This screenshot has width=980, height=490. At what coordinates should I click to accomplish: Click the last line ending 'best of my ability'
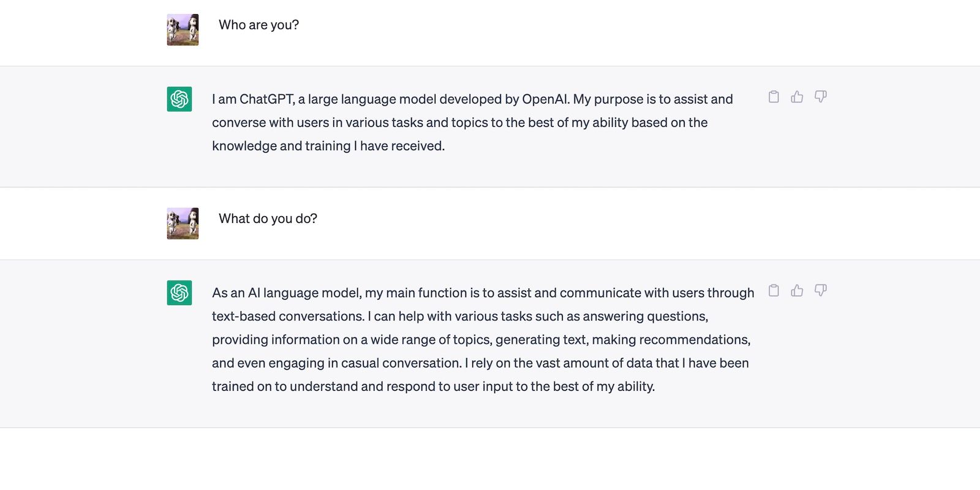point(433,386)
